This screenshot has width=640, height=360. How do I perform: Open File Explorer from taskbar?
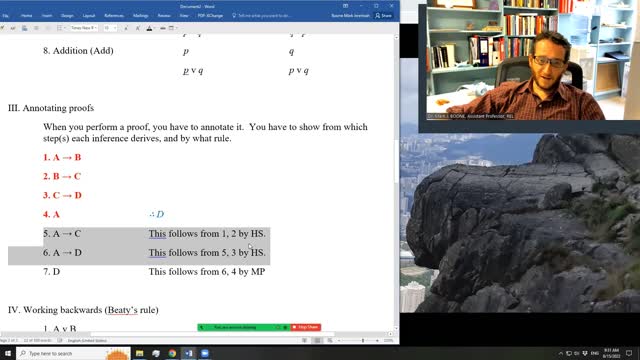(x=140, y=353)
